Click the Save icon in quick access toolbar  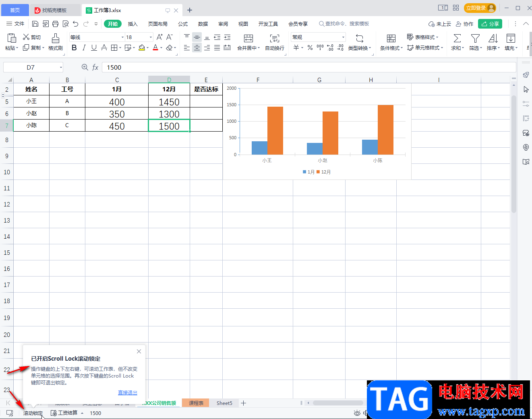pos(35,24)
